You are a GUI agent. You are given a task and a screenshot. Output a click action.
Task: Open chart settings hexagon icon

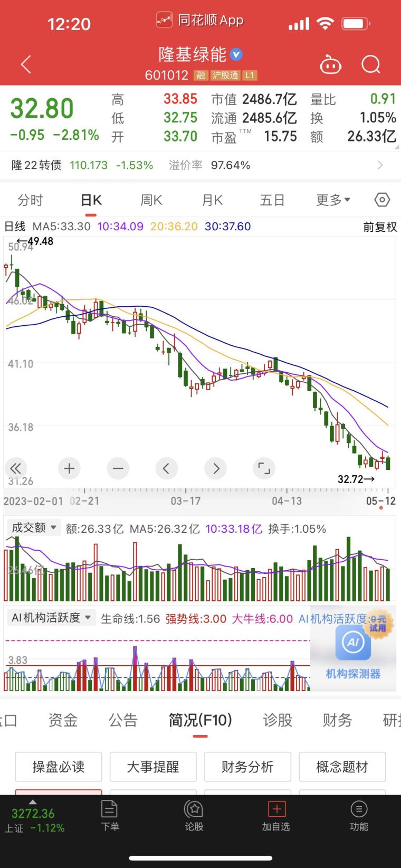point(381,200)
